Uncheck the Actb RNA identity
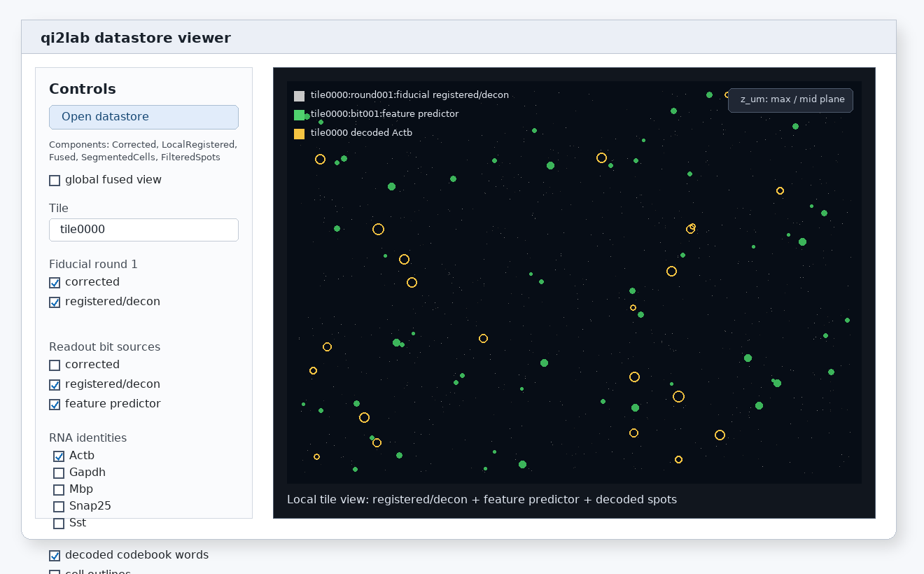 tap(59, 456)
